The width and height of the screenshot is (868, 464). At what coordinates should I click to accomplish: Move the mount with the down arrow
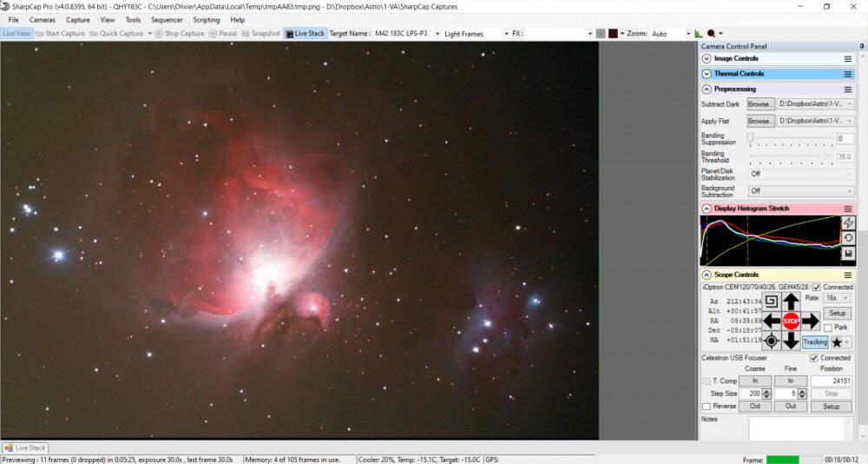click(791, 340)
